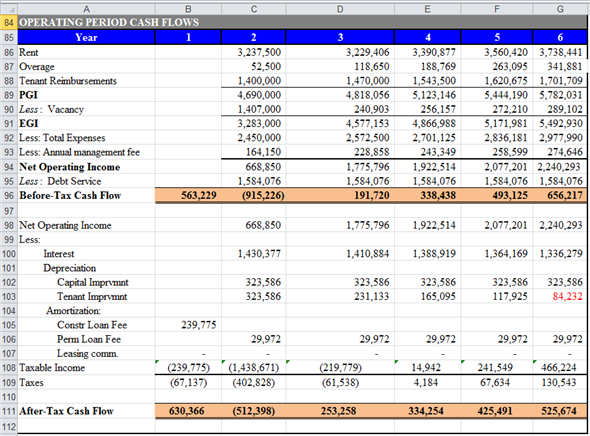Click the Year header cell

click(86, 37)
